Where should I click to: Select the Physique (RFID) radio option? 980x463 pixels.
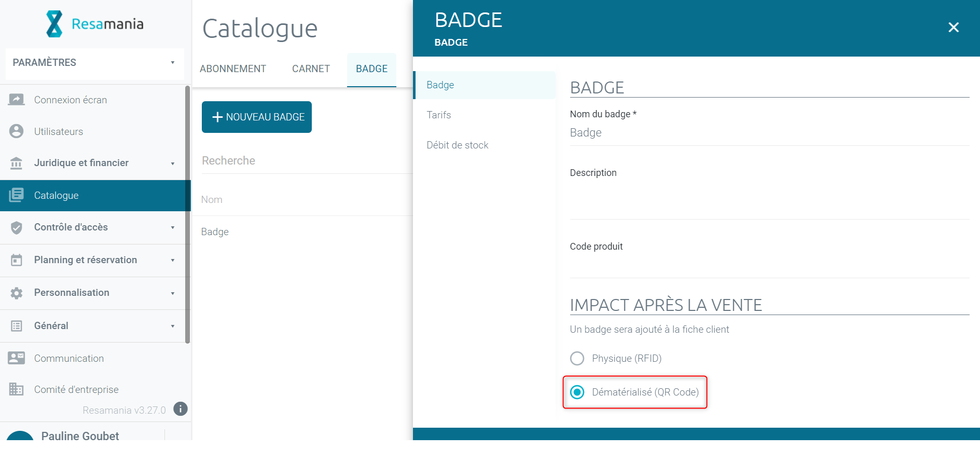click(577, 359)
